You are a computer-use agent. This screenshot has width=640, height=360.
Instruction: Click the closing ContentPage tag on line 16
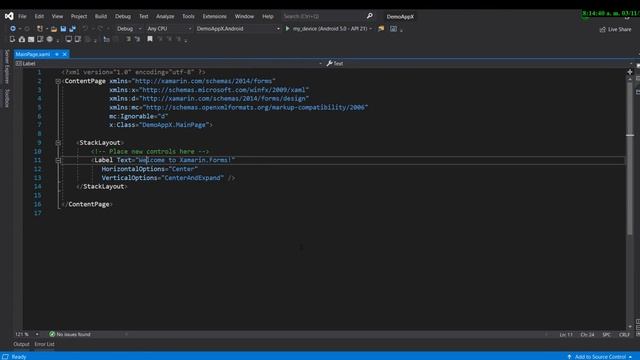pos(87,204)
